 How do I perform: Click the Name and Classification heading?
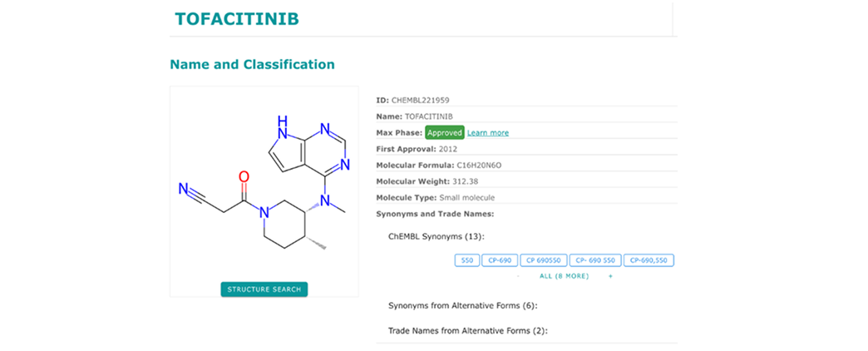point(252,64)
